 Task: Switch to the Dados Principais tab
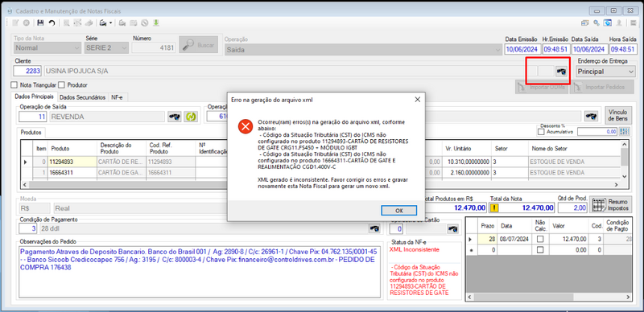coord(34,97)
